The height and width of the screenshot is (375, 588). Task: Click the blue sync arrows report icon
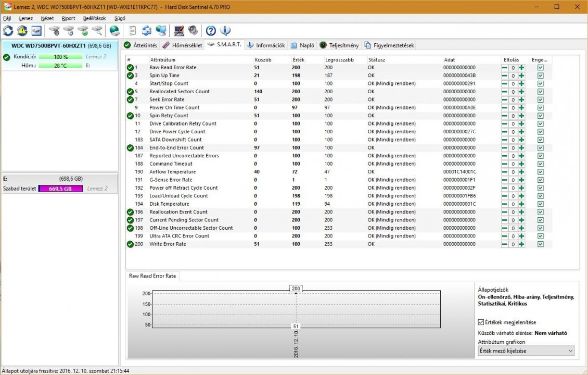[x=147, y=31]
